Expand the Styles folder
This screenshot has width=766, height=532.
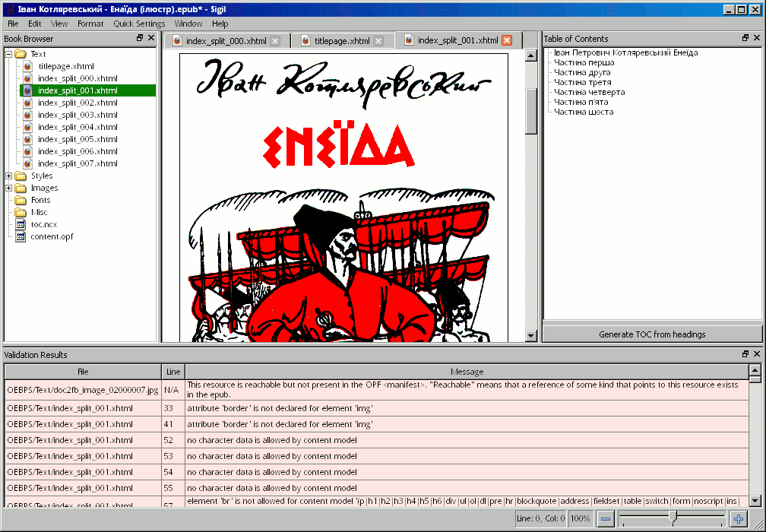coord(9,176)
